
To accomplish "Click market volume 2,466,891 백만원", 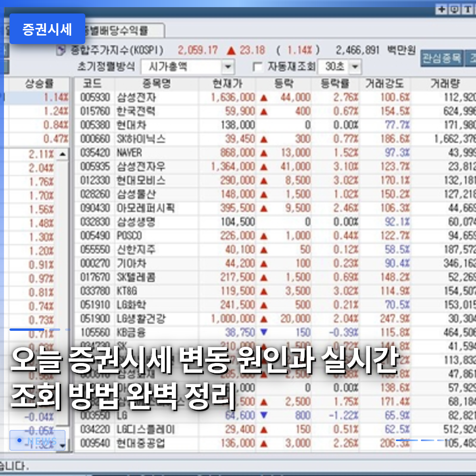I will click(x=376, y=50).
